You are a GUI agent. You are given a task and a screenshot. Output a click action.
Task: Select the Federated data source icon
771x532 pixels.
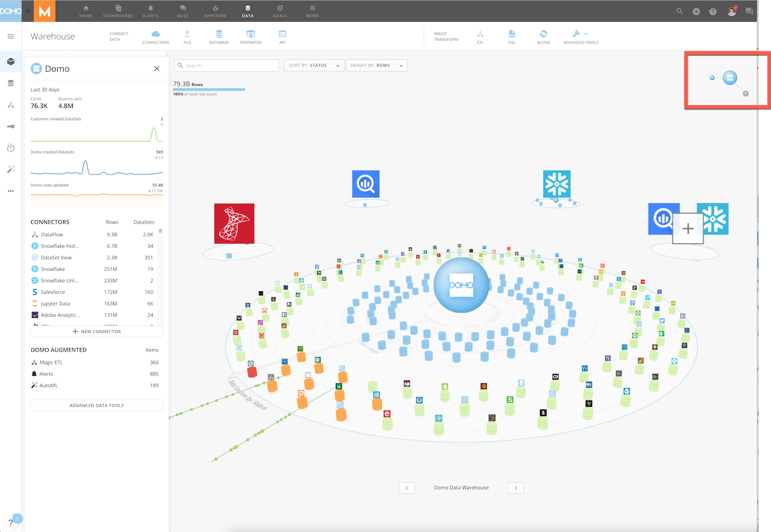click(250, 36)
